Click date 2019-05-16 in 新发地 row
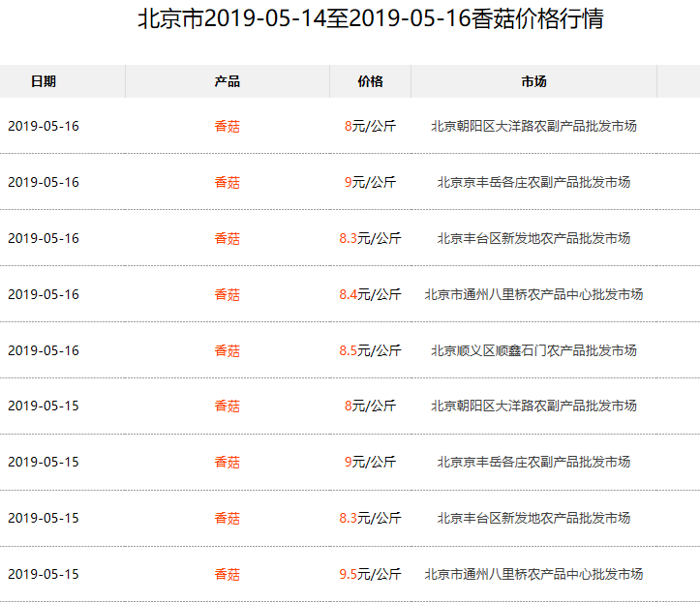Screen dimensions: 700x602 click(44, 239)
